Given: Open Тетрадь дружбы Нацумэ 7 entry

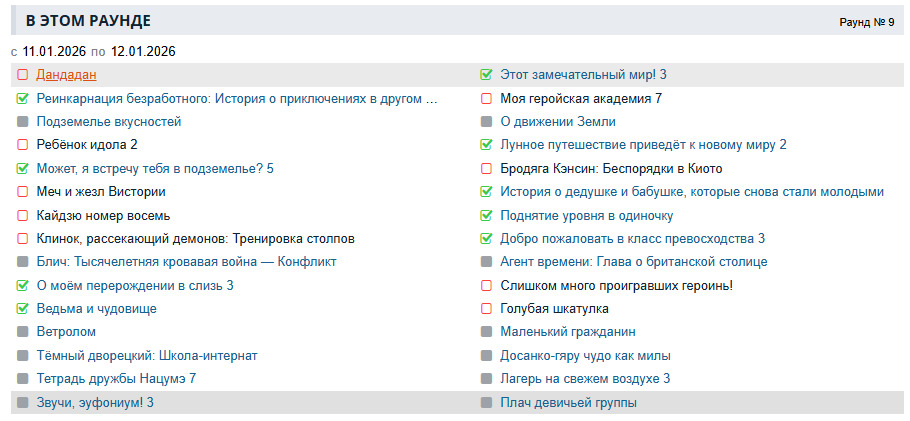Looking at the screenshot, I should coord(116,379).
